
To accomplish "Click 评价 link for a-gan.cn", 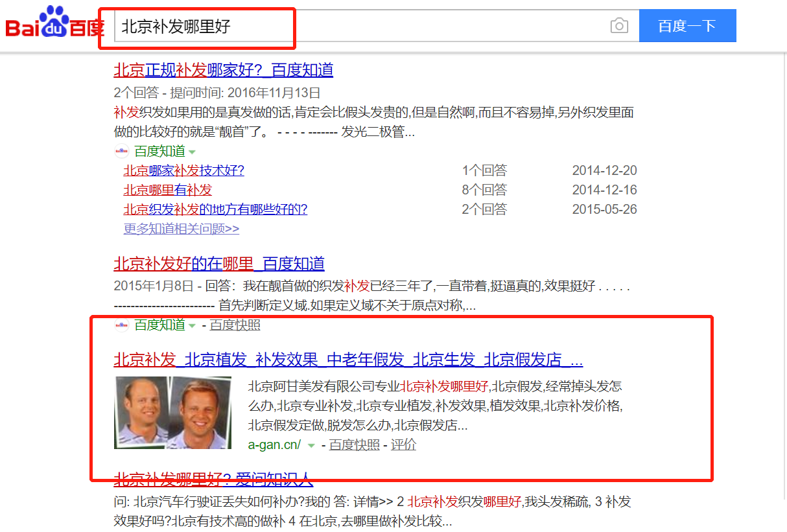I will [x=403, y=445].
